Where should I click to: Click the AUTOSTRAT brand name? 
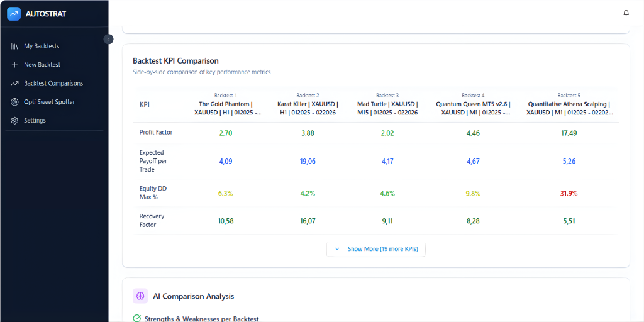pyautogui.click(x=45, y=14)
